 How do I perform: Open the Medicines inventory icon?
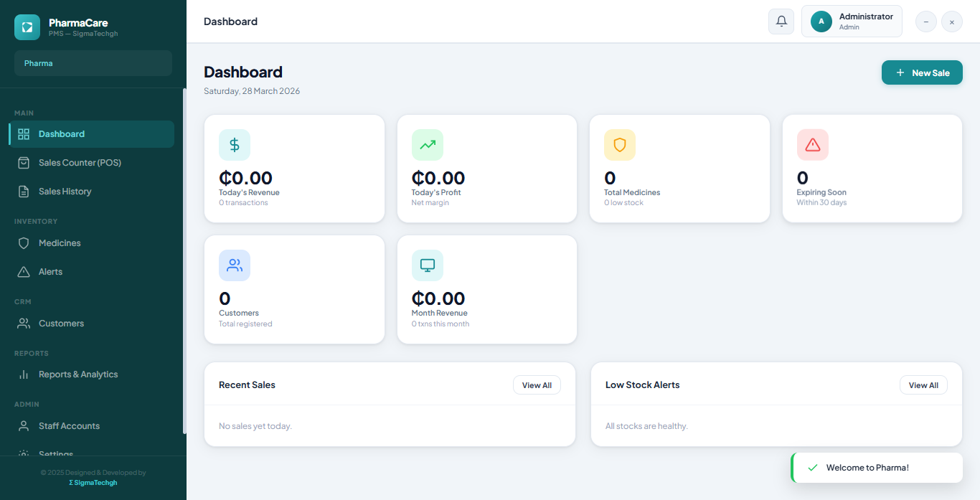click(x=24, y=243)
